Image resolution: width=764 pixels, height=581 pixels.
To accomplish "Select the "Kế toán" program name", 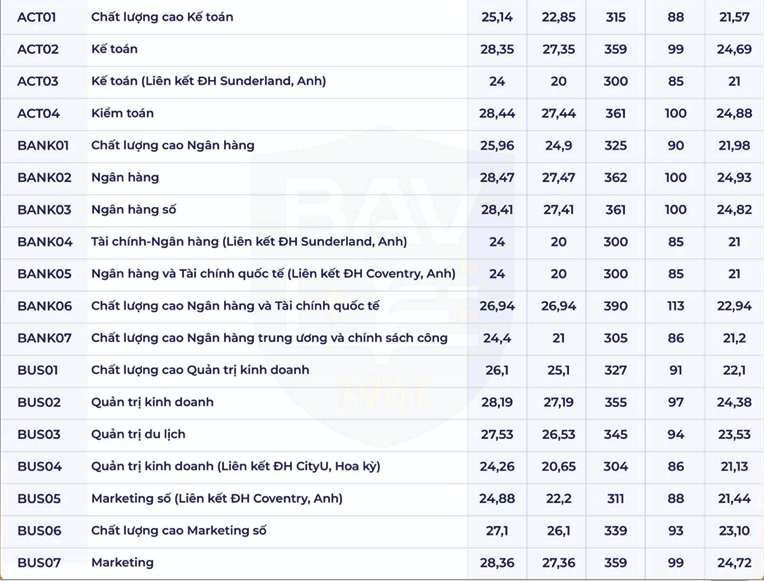I will (114, 49).
